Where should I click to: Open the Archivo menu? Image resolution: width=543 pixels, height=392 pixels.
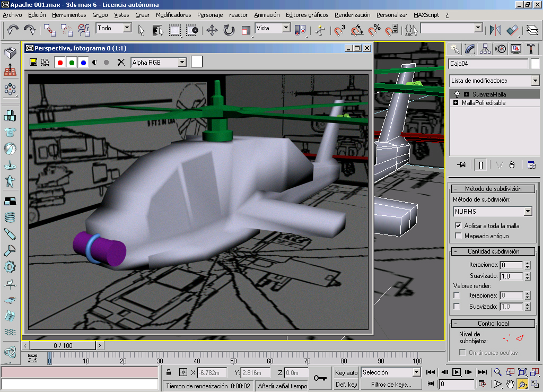[13, 15]
